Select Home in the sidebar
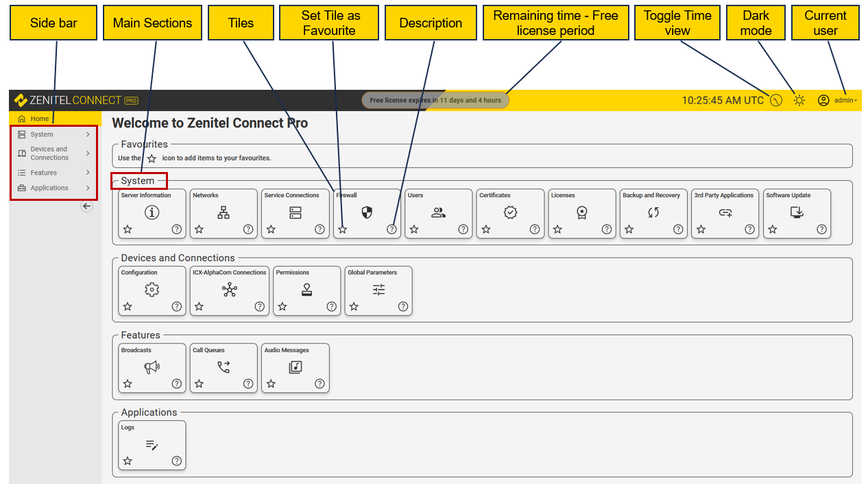Image resolution: width=868 pixels, height=488 pixels. click(x=54, y=119)
